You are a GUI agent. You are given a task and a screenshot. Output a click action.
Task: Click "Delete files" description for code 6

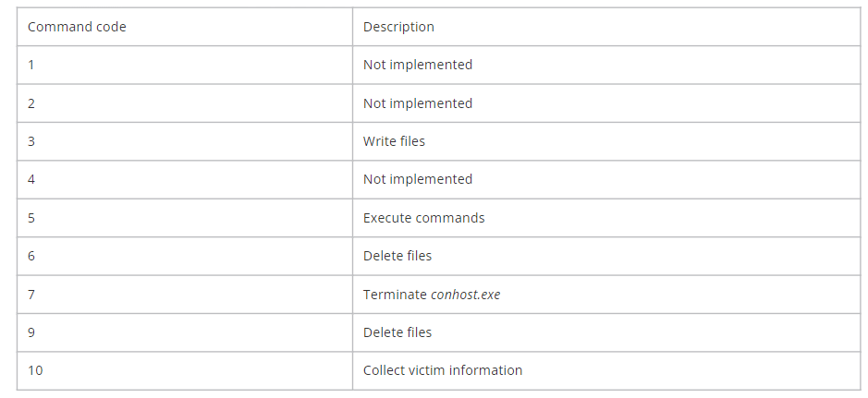(x=397, y=256)
